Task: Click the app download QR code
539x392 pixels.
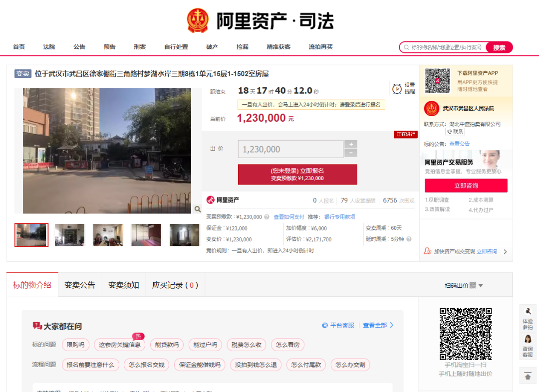Action: point(437,81)
